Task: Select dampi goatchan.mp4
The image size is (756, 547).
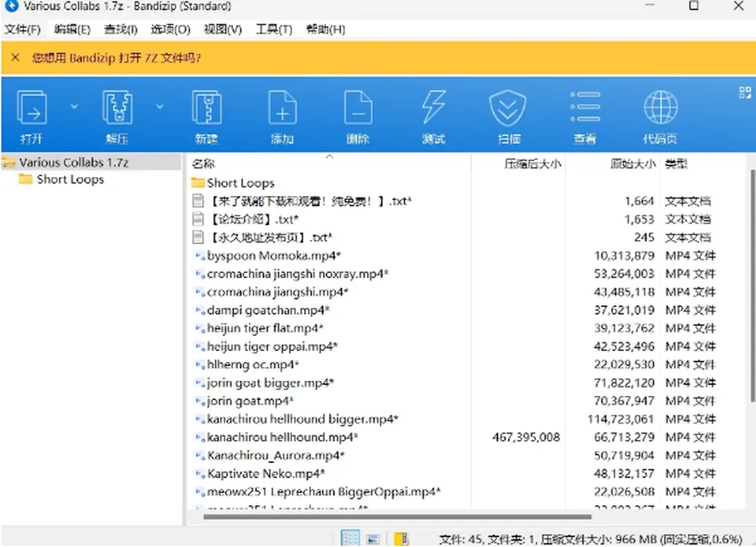Action: pyautogui.click(x=261, y=310)
